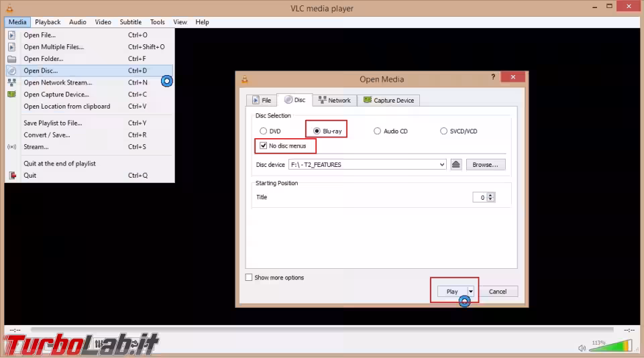Choose Open Capture Device... entry
The height and width of the screenshot is (358, 644).
coord(89,95)
